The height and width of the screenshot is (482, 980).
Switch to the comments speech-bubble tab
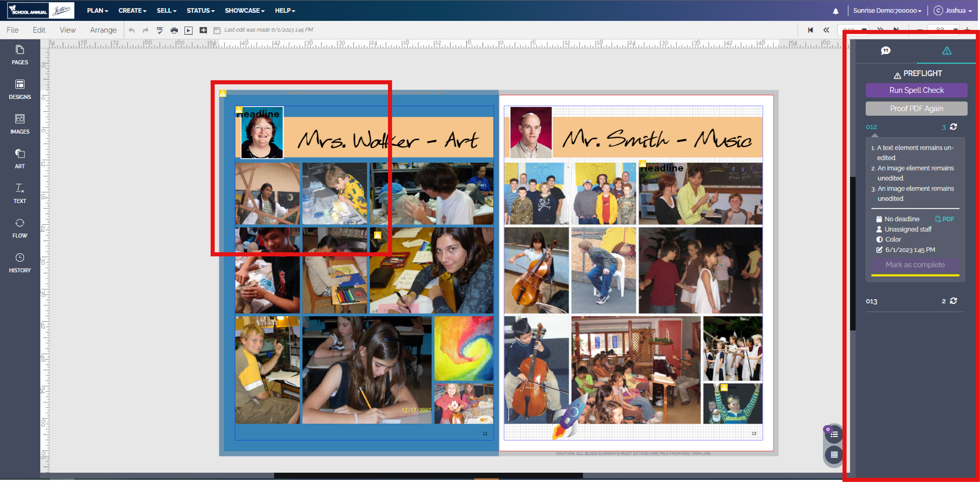click(x=886, y=51)
